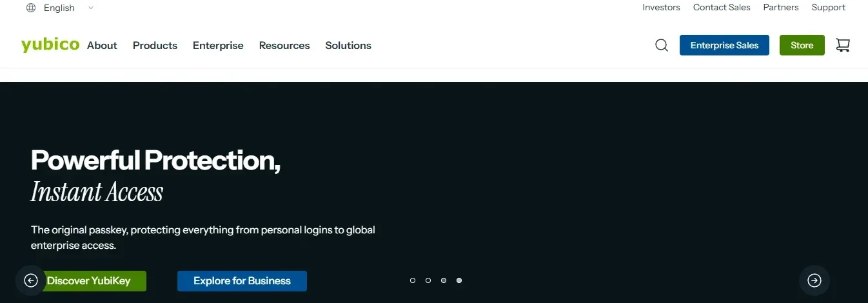Select the third carousel dot
Screen dimensions: 868x303
click(444, 280)
